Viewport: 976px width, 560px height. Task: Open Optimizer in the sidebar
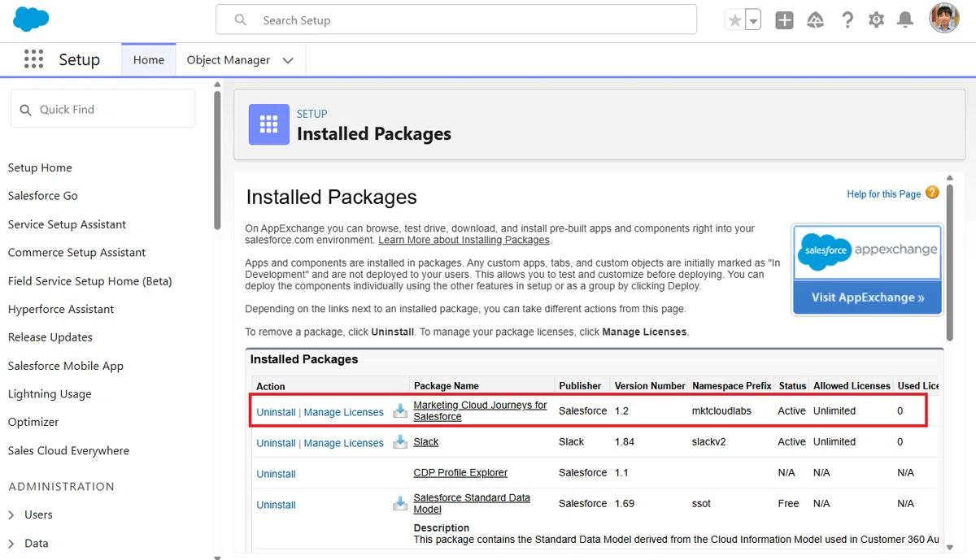[x=33, y=422]
